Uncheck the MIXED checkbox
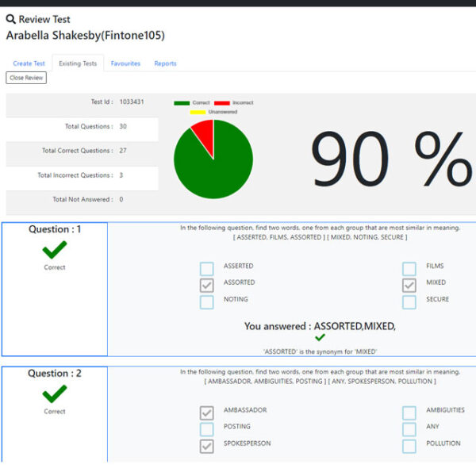476x476 pixels. coord(409,285)
